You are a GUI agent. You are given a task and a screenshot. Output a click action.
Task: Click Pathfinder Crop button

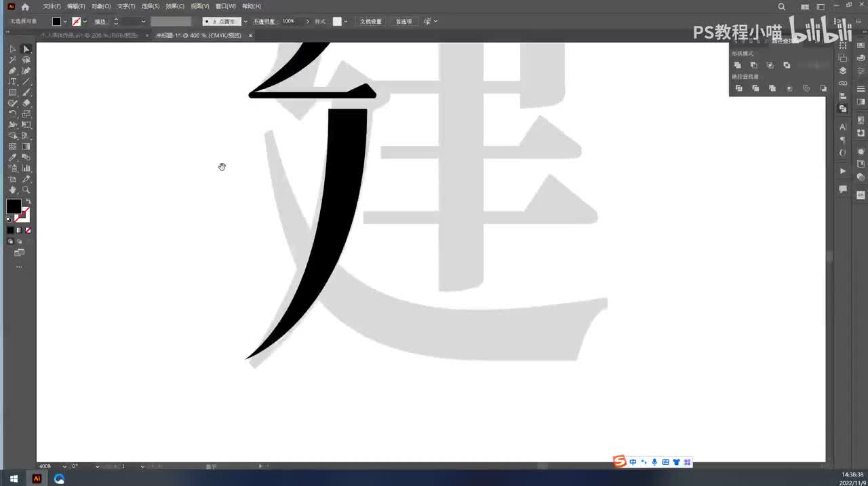pyautogui.click(x=789, y=88)
